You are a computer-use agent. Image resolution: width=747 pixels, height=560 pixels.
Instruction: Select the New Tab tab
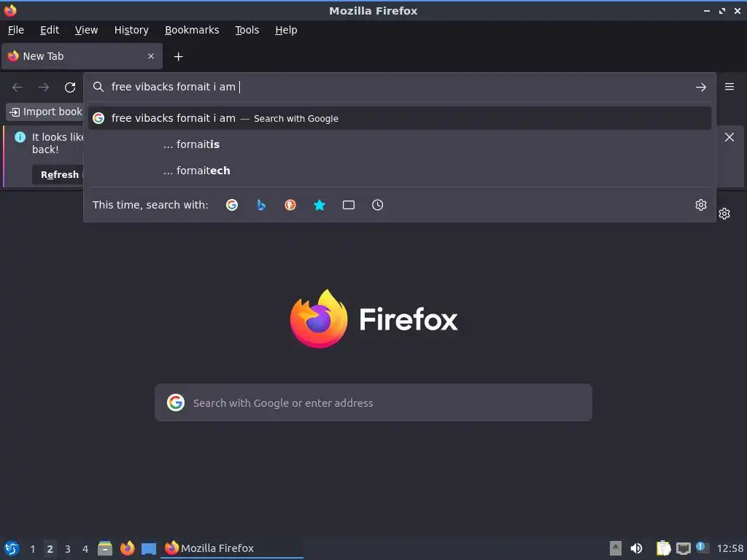(82, 56)
